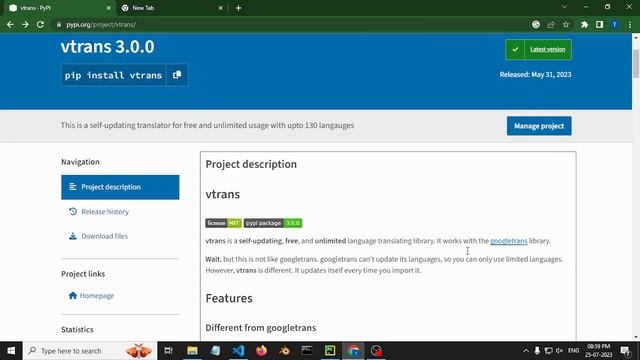Click the Latest version button
Viewport: 640px width, 360px height.
538,49
